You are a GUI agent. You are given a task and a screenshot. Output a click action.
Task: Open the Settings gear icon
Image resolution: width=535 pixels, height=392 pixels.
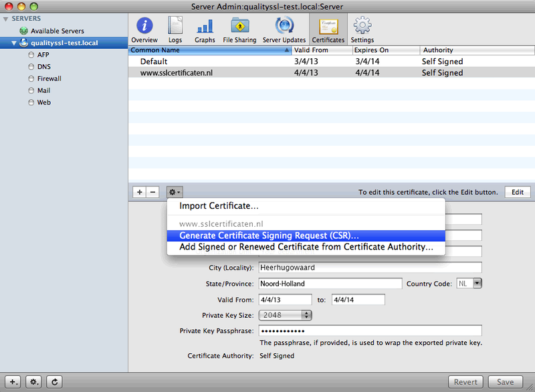362,25
